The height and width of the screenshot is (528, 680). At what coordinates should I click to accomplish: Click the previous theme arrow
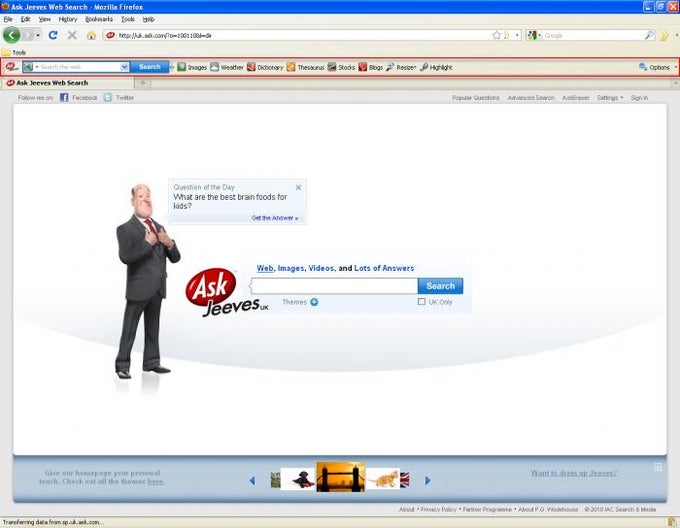(x=252, y=480)
